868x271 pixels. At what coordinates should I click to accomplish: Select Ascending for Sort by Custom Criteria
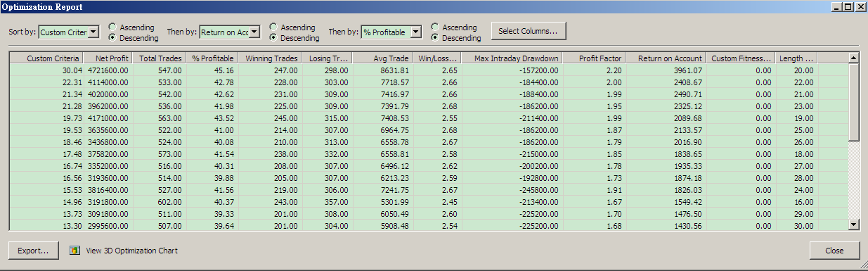[x=112, y=27]
